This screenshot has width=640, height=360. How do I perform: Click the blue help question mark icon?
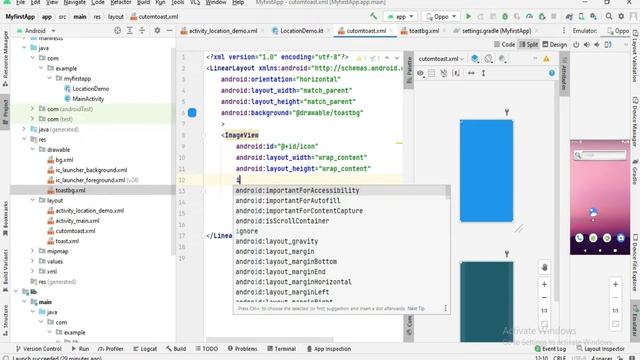(552, 73)
